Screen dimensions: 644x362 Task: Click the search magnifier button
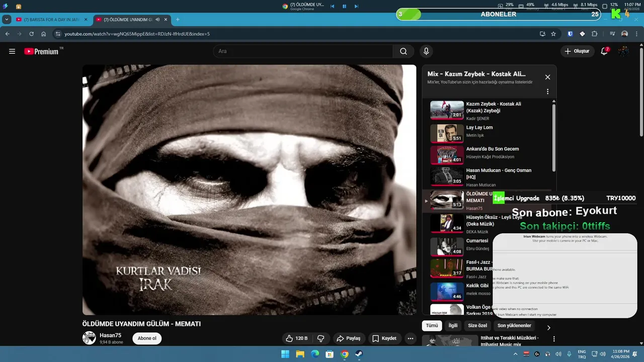(x=404, y=51)
